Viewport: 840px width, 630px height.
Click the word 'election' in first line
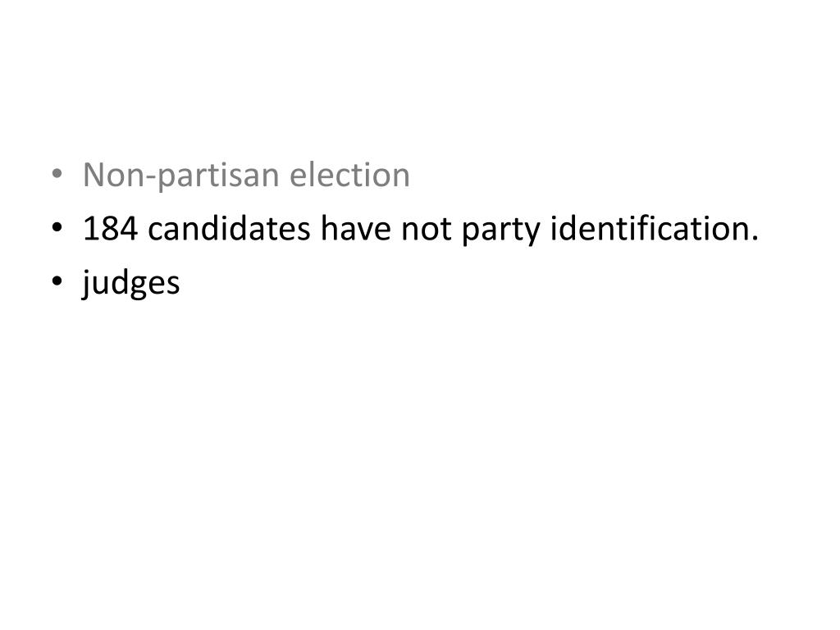[x=349, y=175]
